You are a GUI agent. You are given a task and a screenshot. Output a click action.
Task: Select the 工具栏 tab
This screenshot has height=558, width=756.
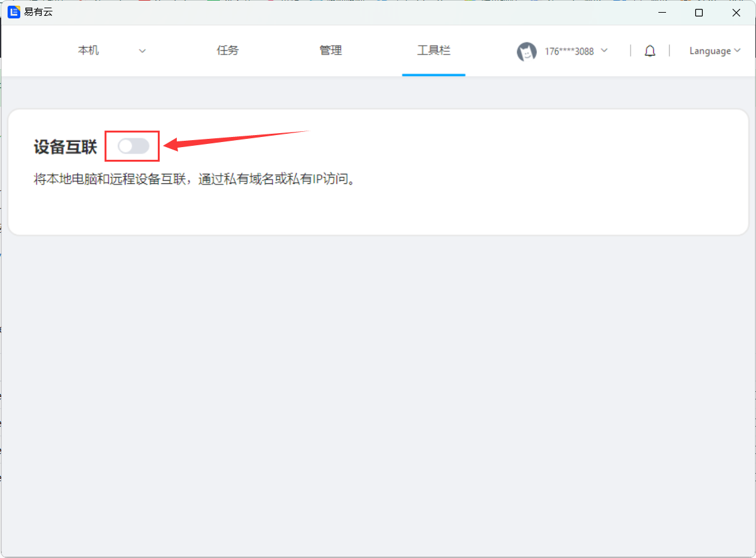pyautogui.click(x=433, y=51)
